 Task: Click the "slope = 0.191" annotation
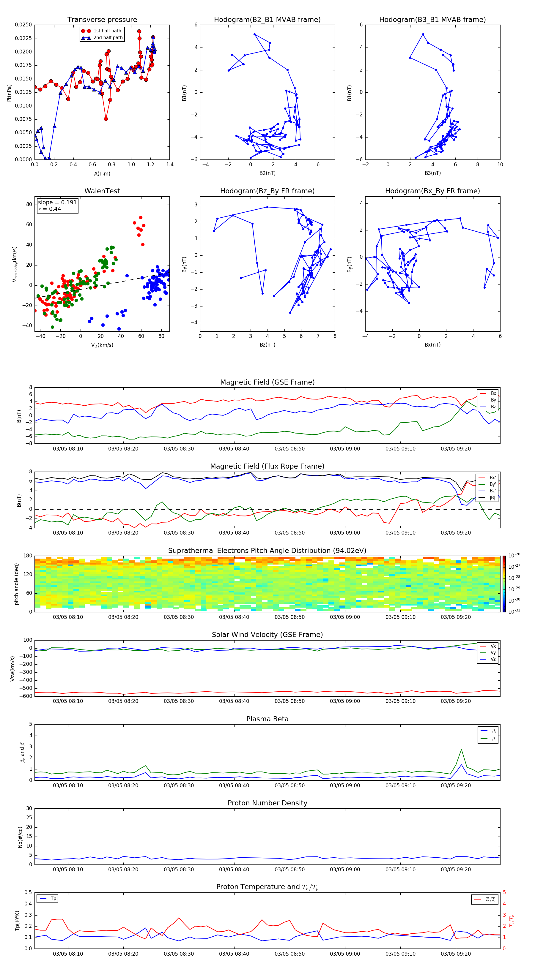[57, 203]
